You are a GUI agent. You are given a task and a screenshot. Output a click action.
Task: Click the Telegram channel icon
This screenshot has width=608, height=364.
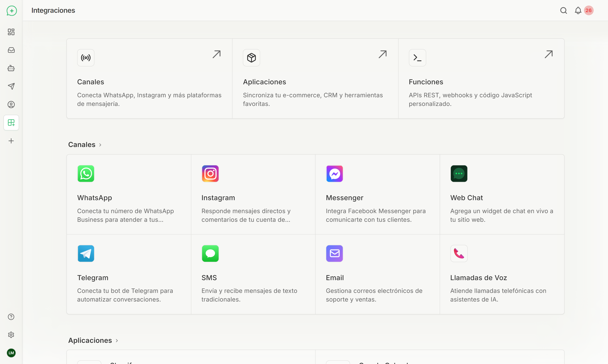tap(86, 253)
